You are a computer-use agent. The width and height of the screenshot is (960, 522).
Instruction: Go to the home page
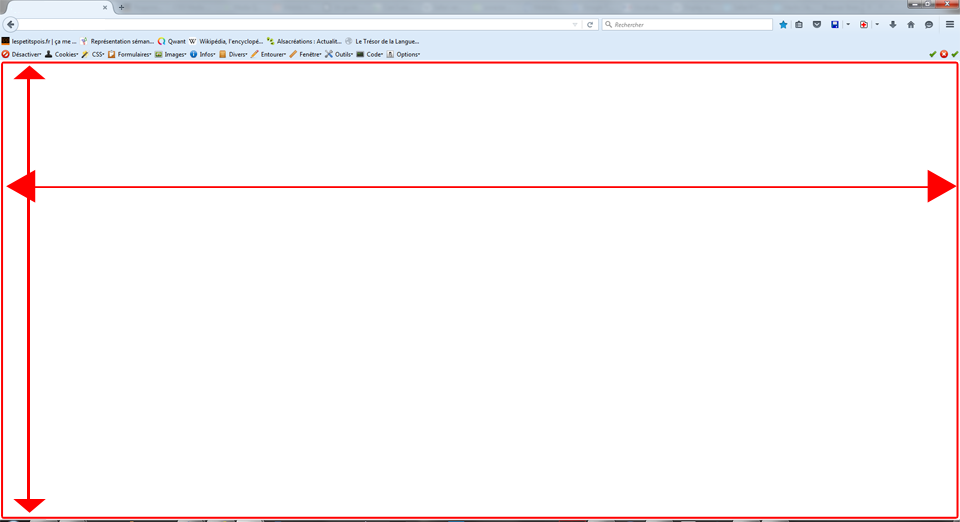click(x=911, y=24)
